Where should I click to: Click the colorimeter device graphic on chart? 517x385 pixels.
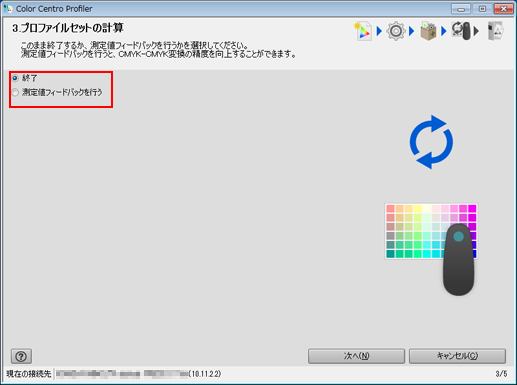pyautogui.click(x=458, y=259)
